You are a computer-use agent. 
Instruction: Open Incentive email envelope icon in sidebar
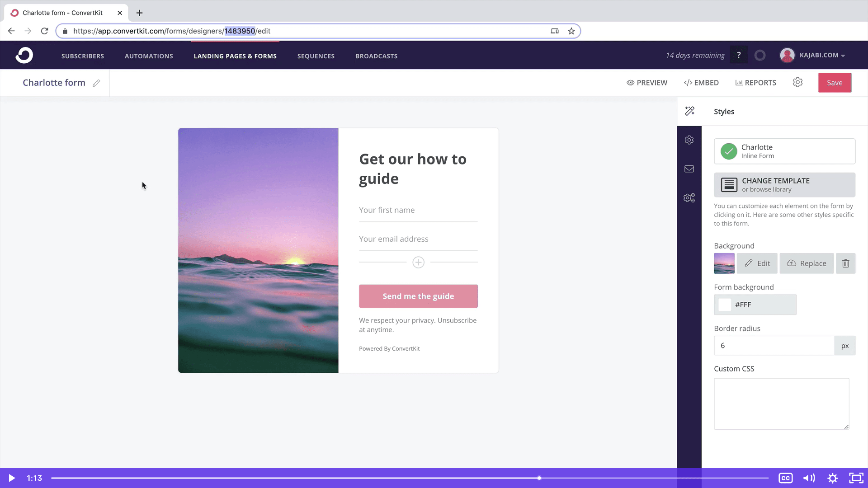(689, 169)
